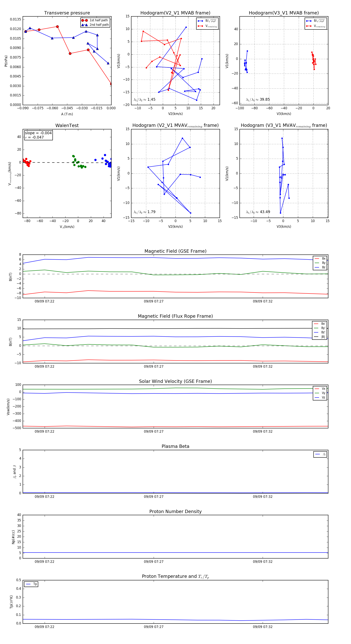351x644 pixels.
Task: Click the 'V_remaining(km/s)' y-axis label in WalenTest
Action: [10, 174]
